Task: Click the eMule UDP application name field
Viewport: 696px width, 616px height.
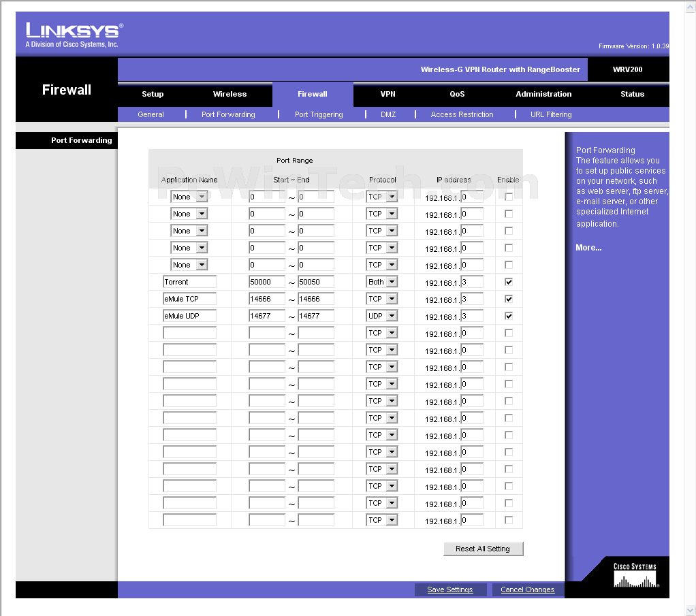Action: [189, 316]
